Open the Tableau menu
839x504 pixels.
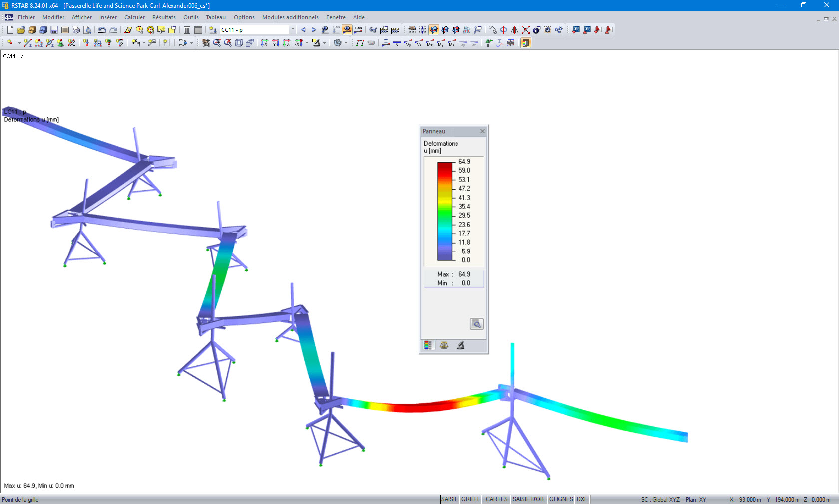216,17
